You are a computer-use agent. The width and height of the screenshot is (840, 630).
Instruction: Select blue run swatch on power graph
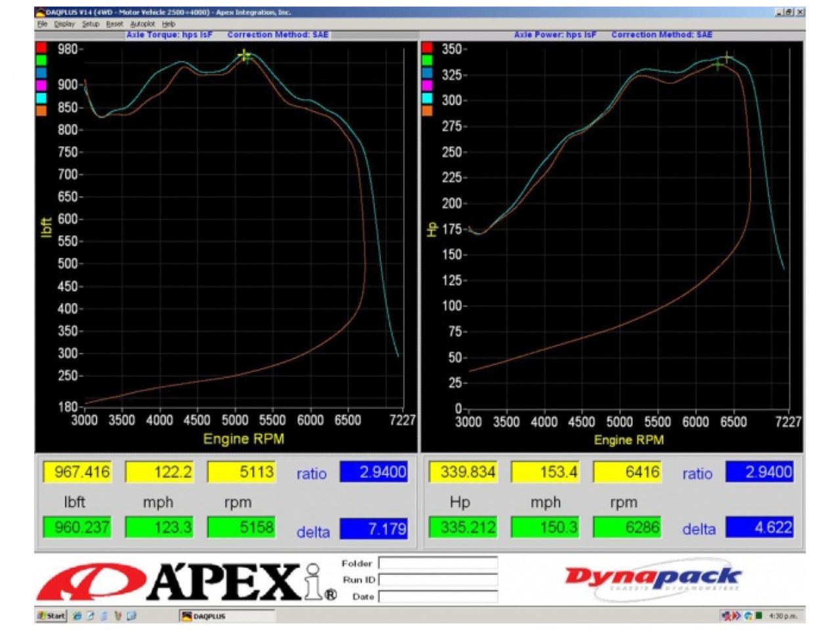point(427,73)
